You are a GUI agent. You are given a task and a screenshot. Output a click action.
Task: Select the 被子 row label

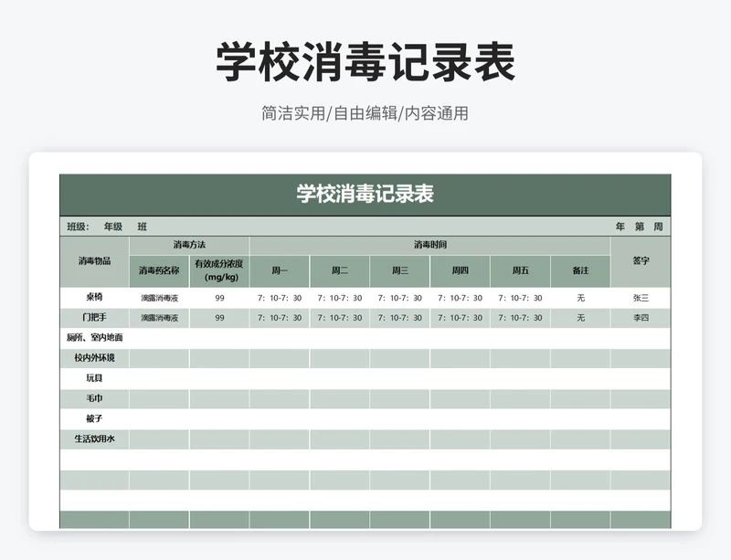click(95, 418)
